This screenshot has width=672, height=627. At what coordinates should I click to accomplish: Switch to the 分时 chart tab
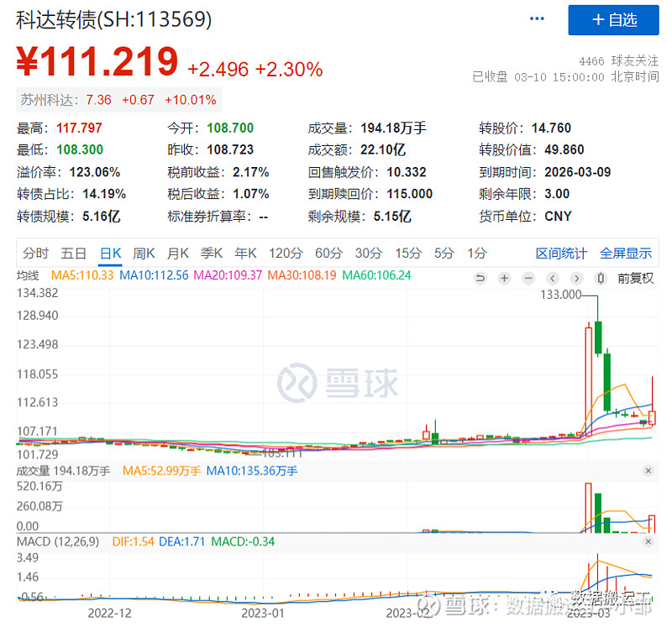[x=35, y=253]
